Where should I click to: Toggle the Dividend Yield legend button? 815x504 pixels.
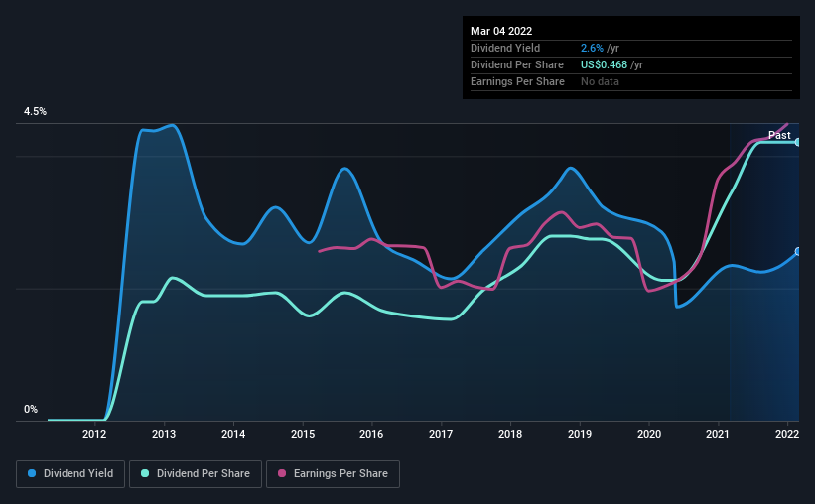pos(70,474)
